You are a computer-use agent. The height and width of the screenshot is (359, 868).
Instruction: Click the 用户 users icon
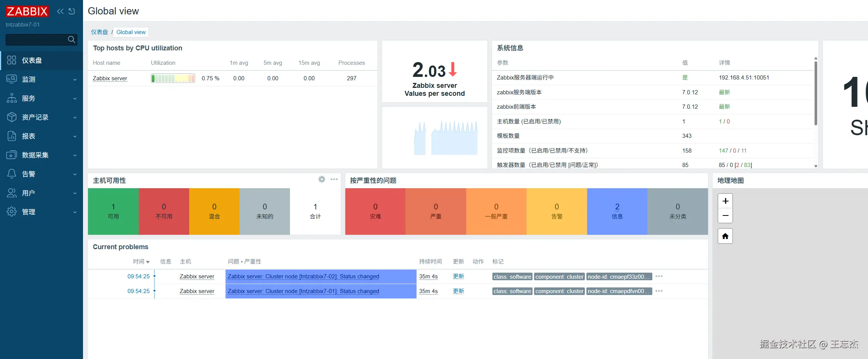[12, 193]
